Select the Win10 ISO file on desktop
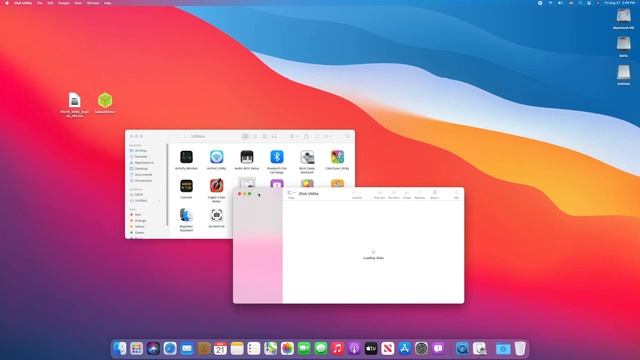640x360 pixels. 74,105
